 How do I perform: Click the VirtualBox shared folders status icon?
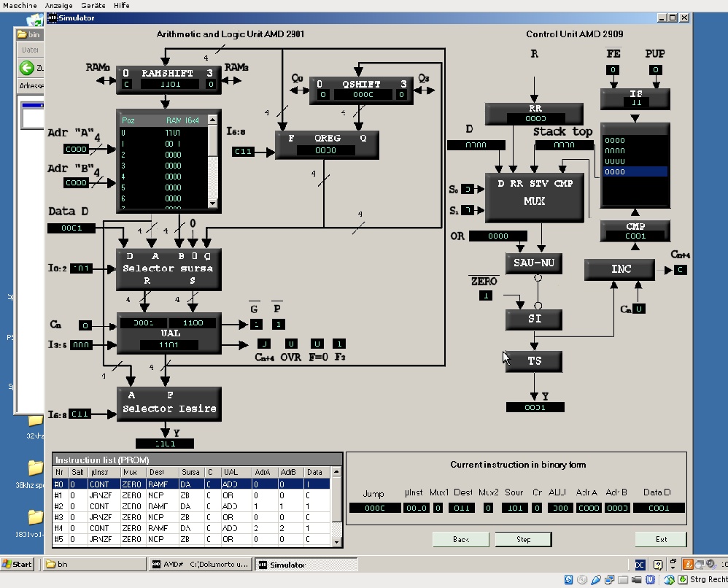coord(623,580)
